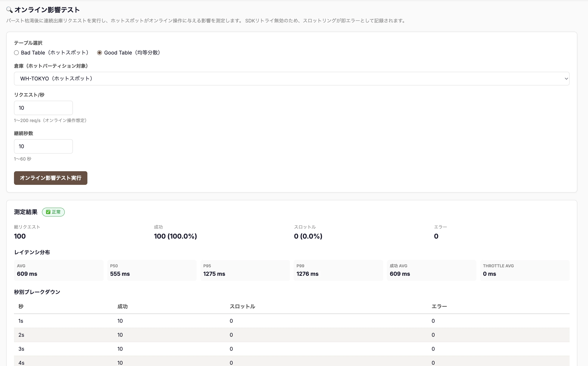Click the 継続秒数 input field
Viewport: 588px width, 366px height.
43,146
